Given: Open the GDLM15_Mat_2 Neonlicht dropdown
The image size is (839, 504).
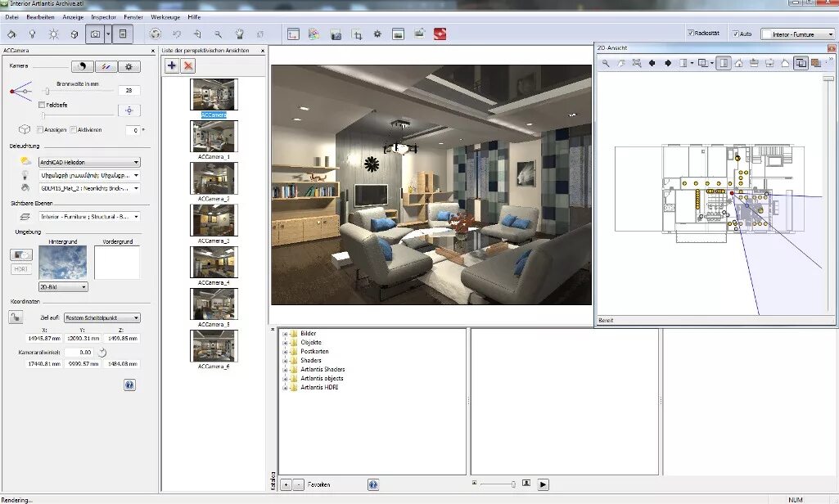Looking at the screenshot, I should [x=89, y=188].
